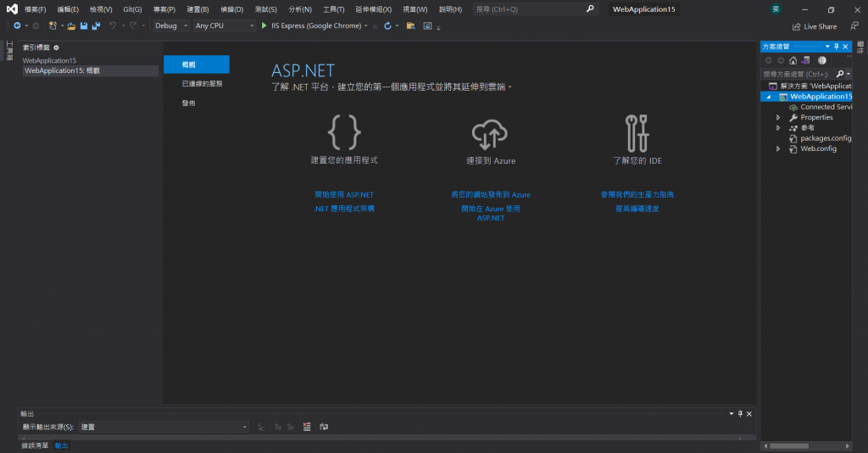
Task: Click the pending changes filter icon in Solution Explorer
Action: click(822, 60)
